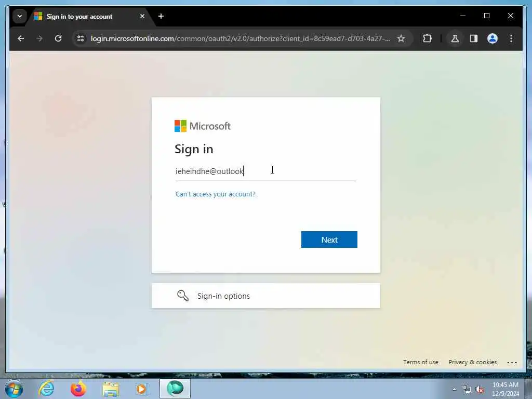532x399 pixels.
Task: Maximize the browser window
Action: tap(486, 16)
